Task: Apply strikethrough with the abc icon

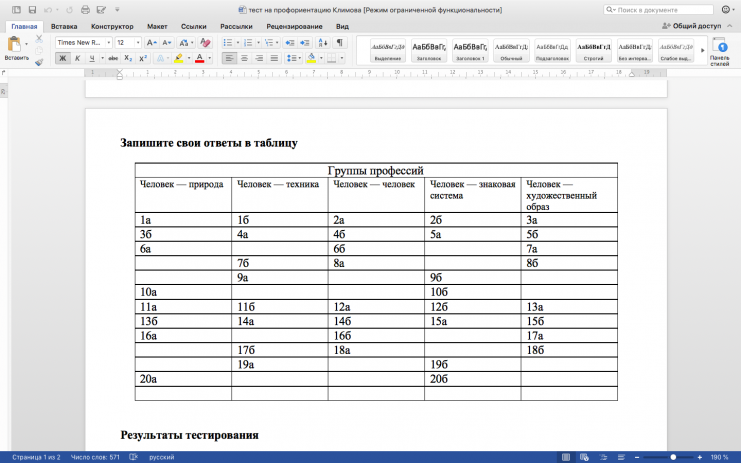Action: coord(113,59)
